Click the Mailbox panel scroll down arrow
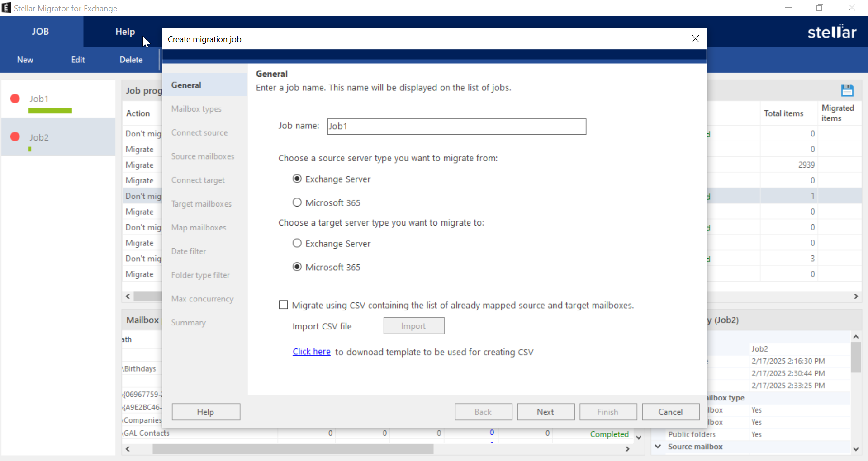The width and height of the screenshot is (868, 461). (639, 437)
